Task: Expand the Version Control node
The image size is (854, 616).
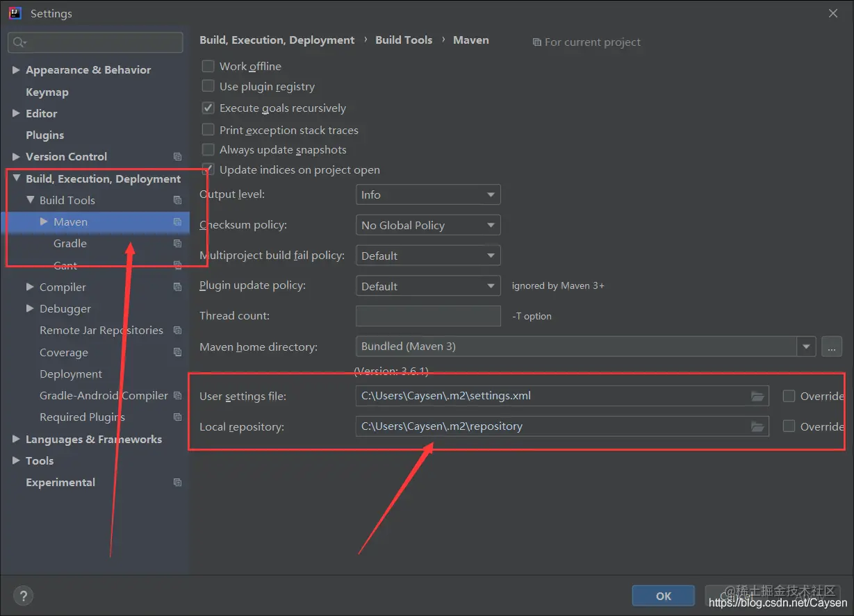Action: click(x=16, y=156)
